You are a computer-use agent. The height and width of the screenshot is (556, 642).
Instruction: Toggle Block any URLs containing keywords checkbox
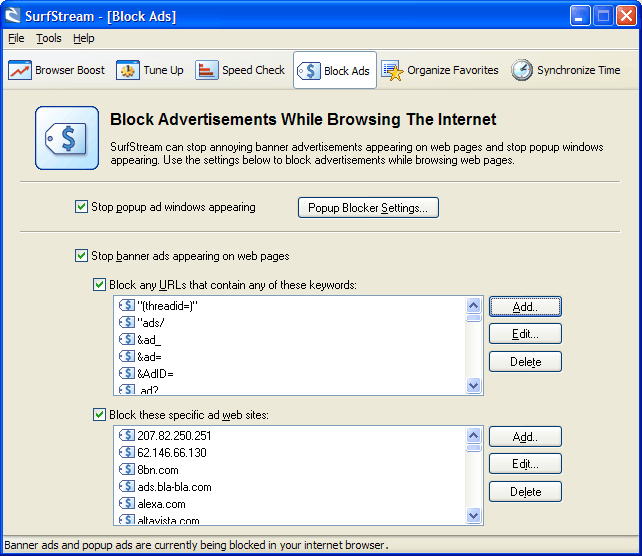pyautogui.click(x=99, y=285)
